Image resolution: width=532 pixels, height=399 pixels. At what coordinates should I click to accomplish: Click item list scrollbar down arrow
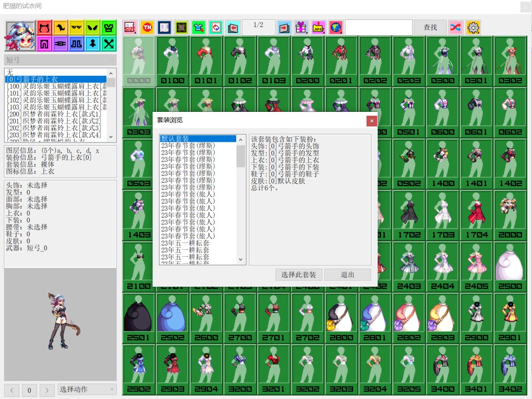click(111, 137)
